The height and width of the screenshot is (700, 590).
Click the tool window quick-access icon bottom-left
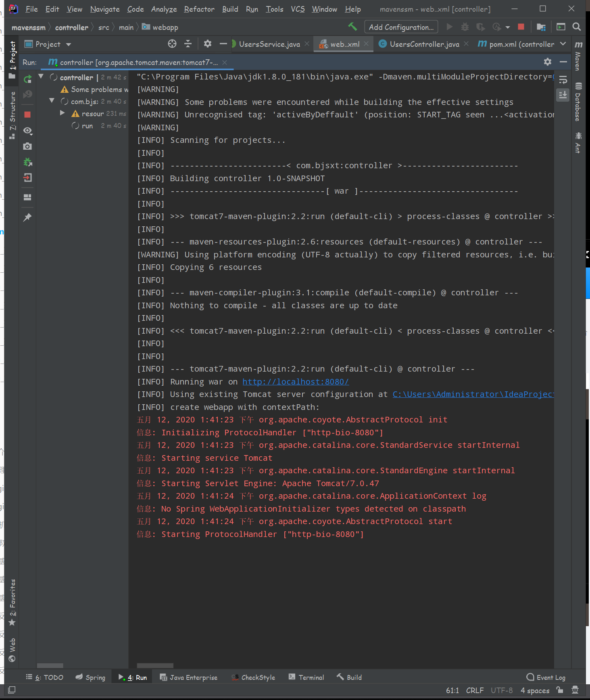12,690
